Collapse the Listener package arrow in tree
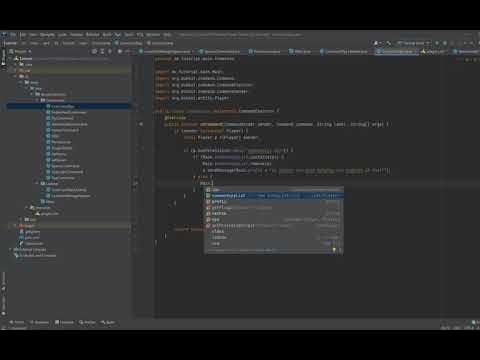Screen dimensions: 480x360 pos(37,183)
